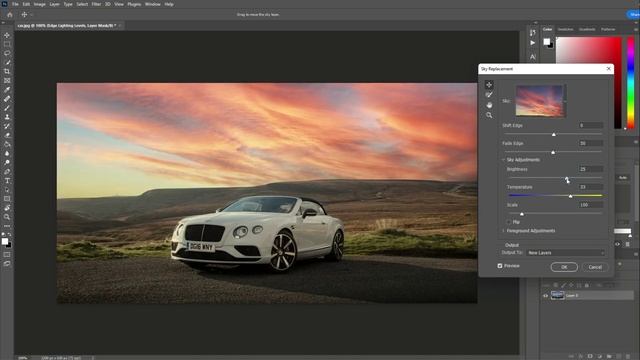Viewport: 640px width, 360px height.
Task: Open the Image menu
Action: pos(40,4)
